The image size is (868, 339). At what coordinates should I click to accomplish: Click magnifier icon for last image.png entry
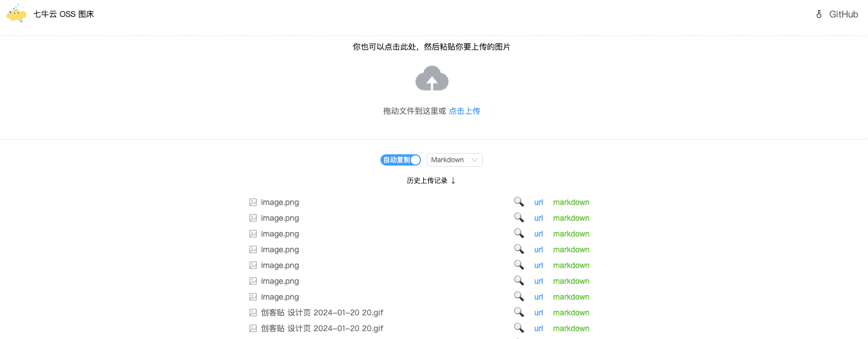(x=519, y=296)
